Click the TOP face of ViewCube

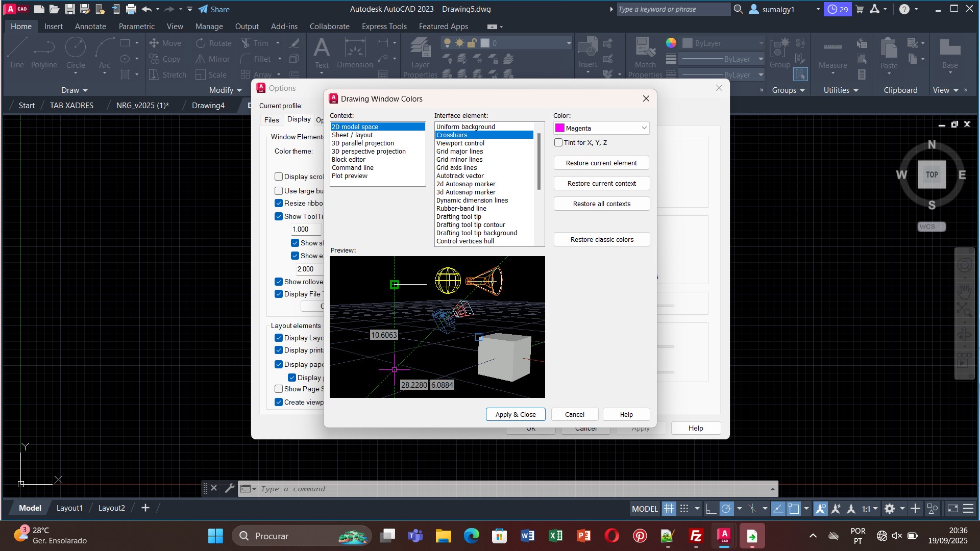932,174
